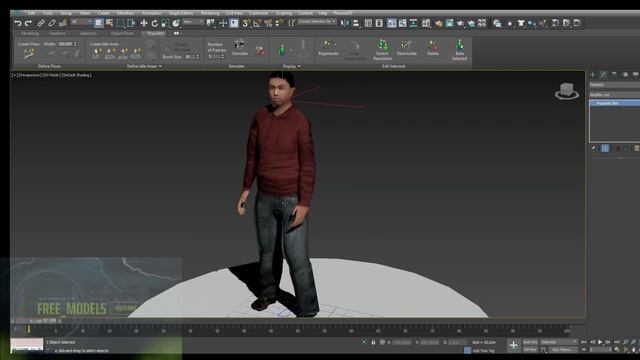
Task: Click the Redo arrow icon
Action: [28, 23]
